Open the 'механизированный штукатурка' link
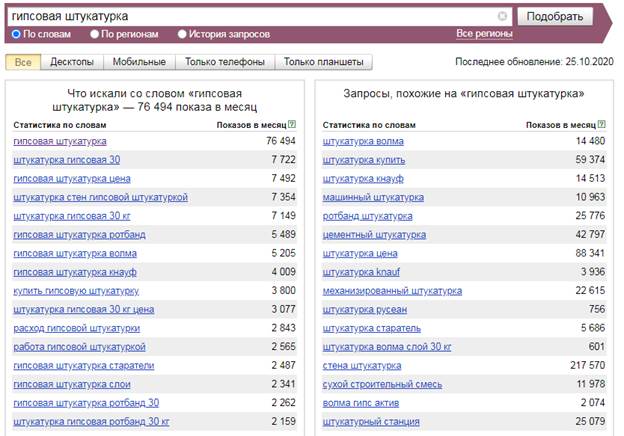The width and height of the screenshot is (624, 436). coord(392,291)
